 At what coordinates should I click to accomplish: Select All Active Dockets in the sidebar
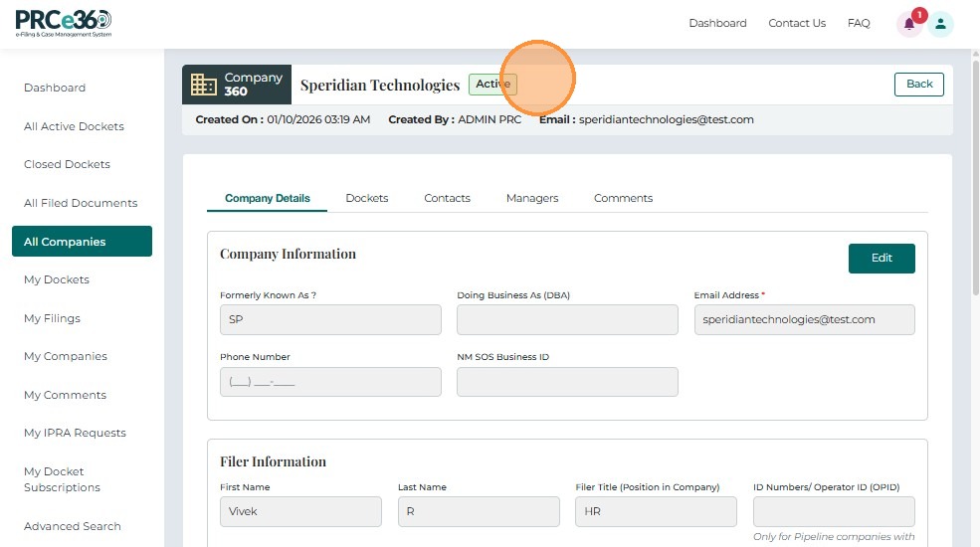pyautogui.click(x=74, y=126)
